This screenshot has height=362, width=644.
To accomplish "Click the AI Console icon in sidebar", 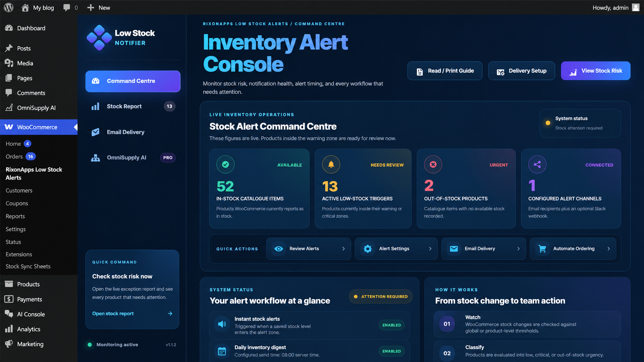I will (9, 314).
